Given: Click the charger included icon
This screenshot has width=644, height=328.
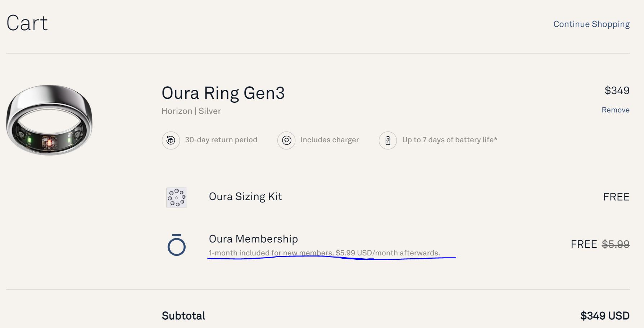Looking at the screenshot, I should pos(286,140).
